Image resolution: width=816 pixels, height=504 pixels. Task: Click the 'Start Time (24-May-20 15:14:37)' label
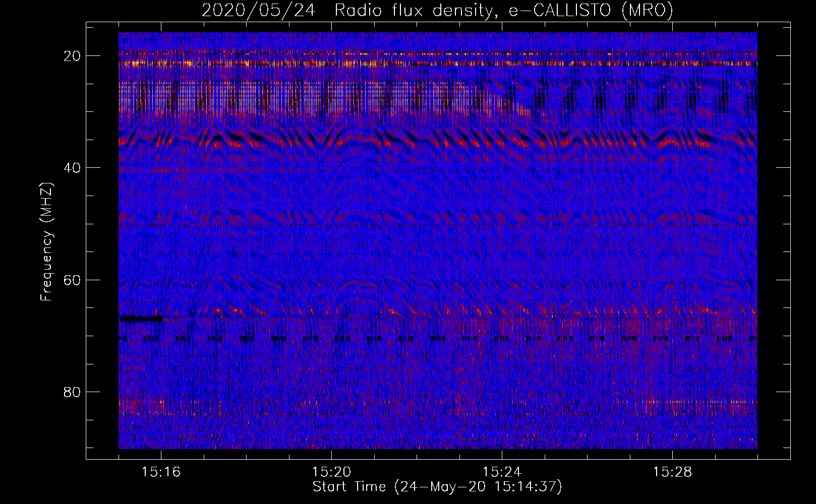pos(437,487)
